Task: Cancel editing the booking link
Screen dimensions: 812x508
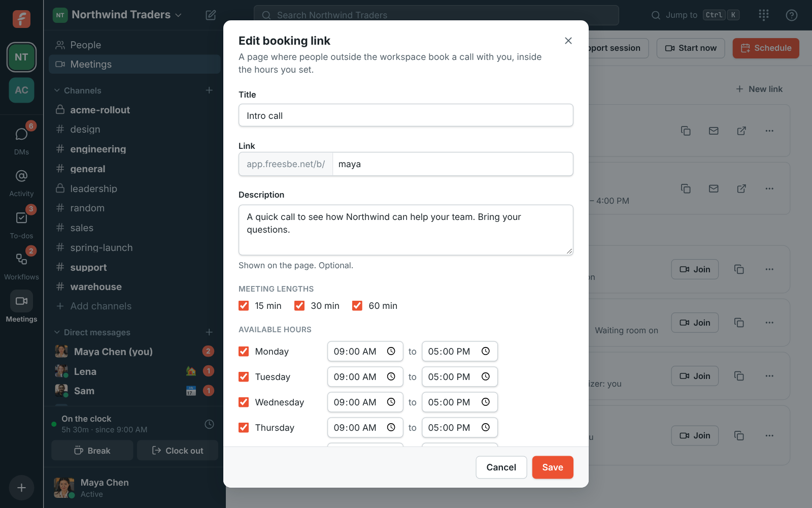Action: click(x=501, y=467)
